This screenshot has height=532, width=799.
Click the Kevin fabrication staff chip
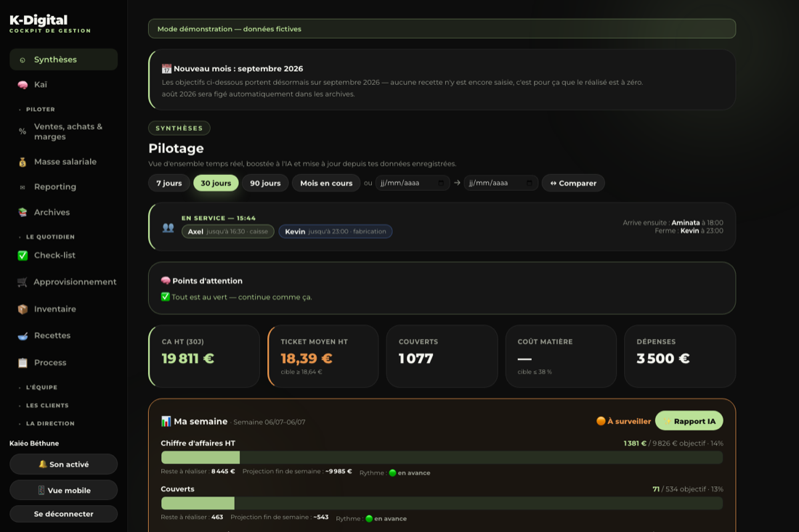336,232
